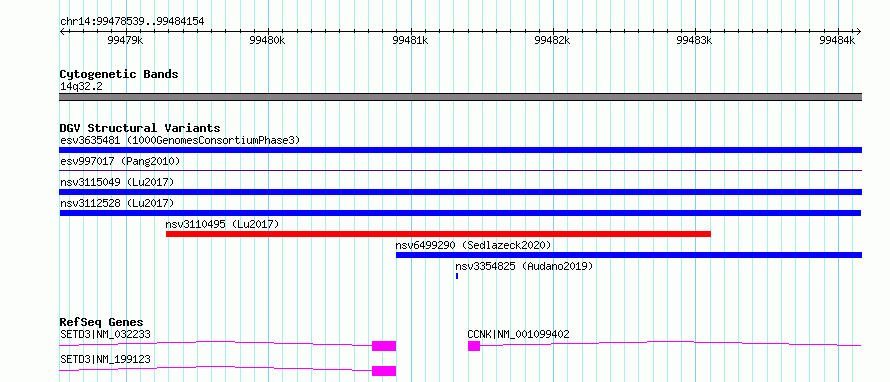Click the nsv3110495 (Lu2017) label

[222, 224]
